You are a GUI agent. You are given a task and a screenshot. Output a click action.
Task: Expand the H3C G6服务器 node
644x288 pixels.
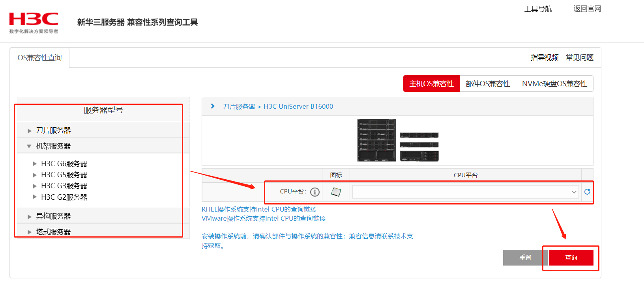tap(35, 164)
